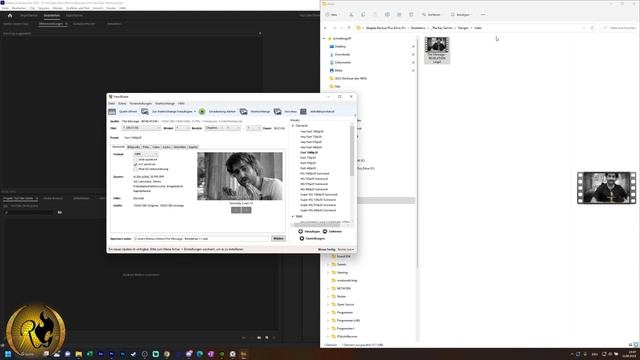Click the presets list vertical scrollbar

[352, 151]
